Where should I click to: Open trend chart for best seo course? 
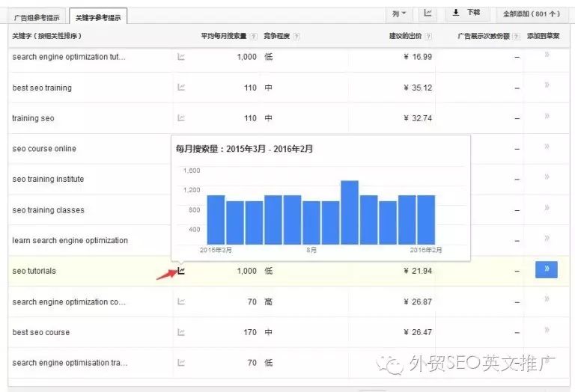(180, 332)
